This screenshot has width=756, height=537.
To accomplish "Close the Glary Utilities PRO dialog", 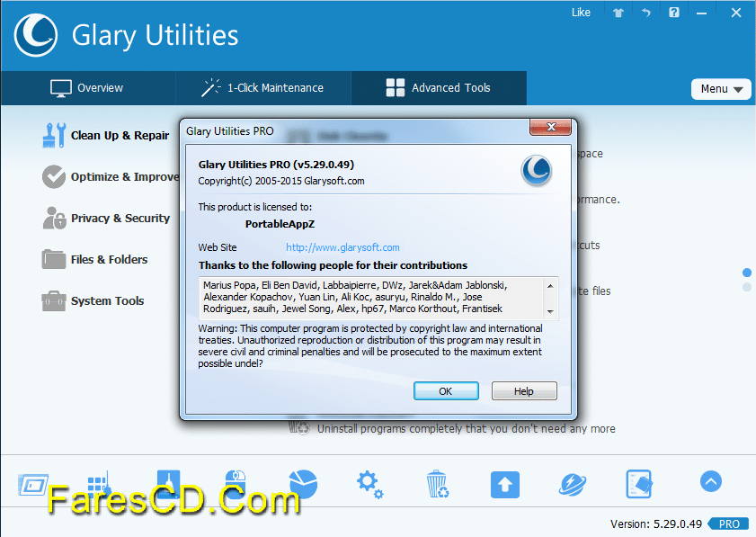I will [551, 127].
